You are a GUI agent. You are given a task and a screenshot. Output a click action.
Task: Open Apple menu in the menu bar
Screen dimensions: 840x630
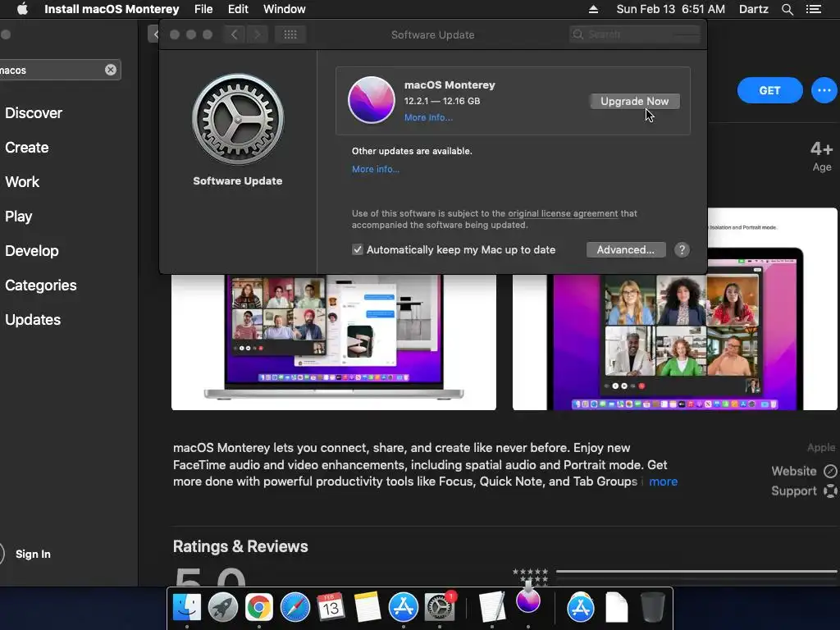point(22,9)
